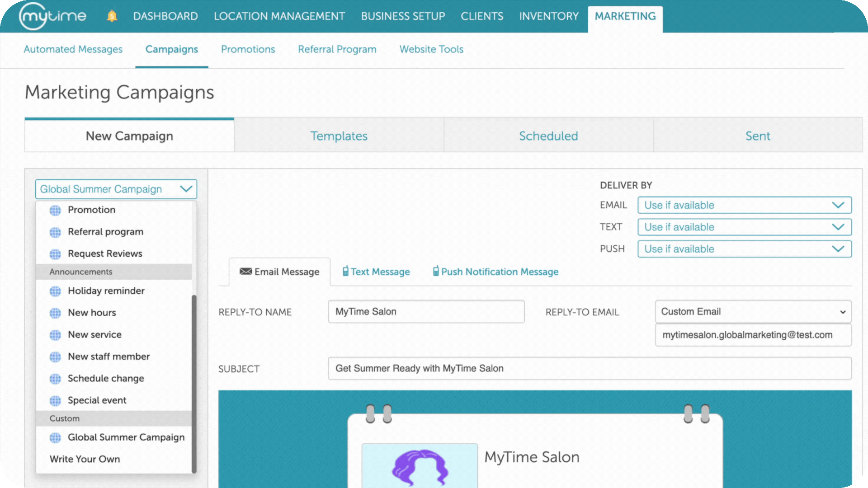View the Sent campaigns tab

click(x=758, y=136)
